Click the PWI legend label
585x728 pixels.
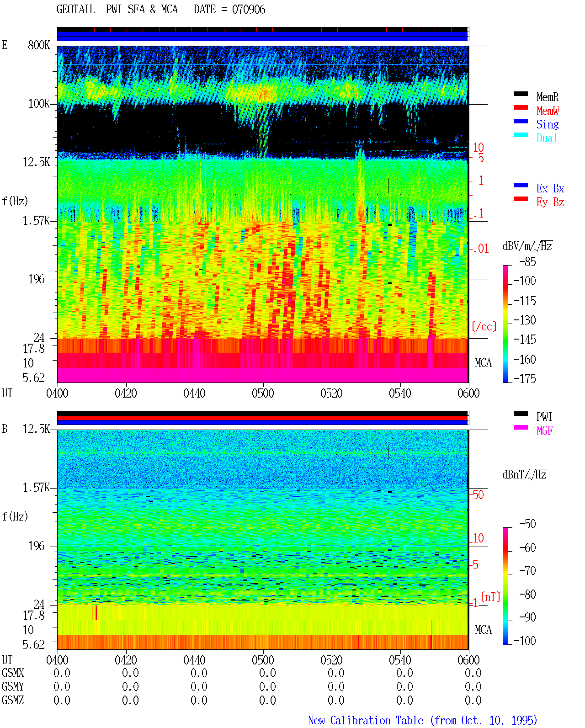(x=544, y=417)
